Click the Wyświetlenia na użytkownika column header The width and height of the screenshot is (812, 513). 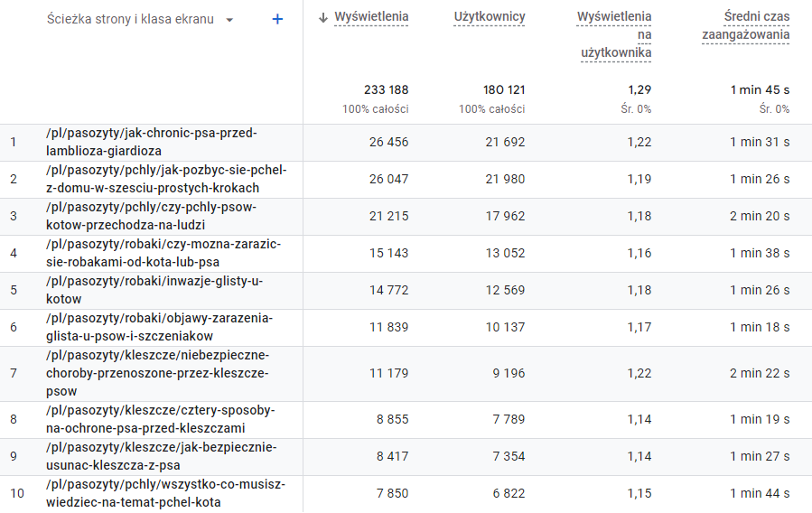pos(614,34)
